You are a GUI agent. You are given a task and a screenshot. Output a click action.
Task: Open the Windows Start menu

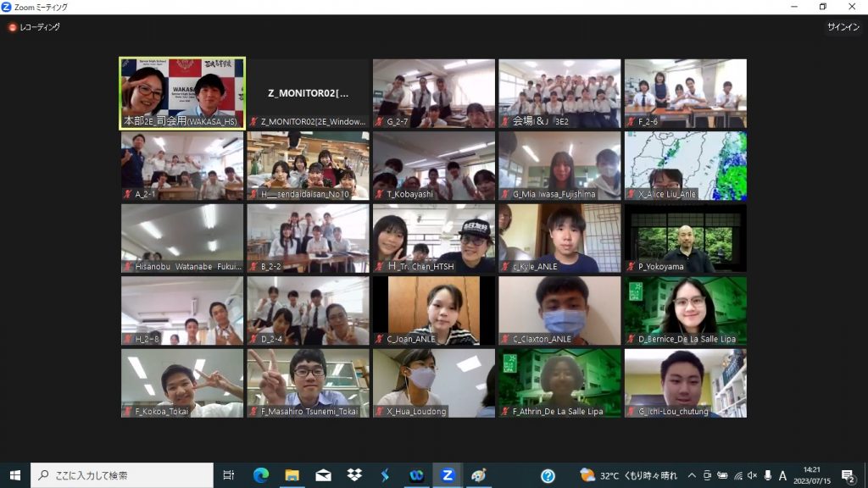[15, 475]
